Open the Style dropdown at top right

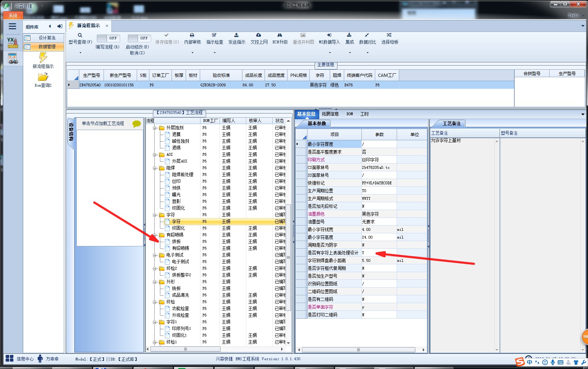(x=576, y=16)
